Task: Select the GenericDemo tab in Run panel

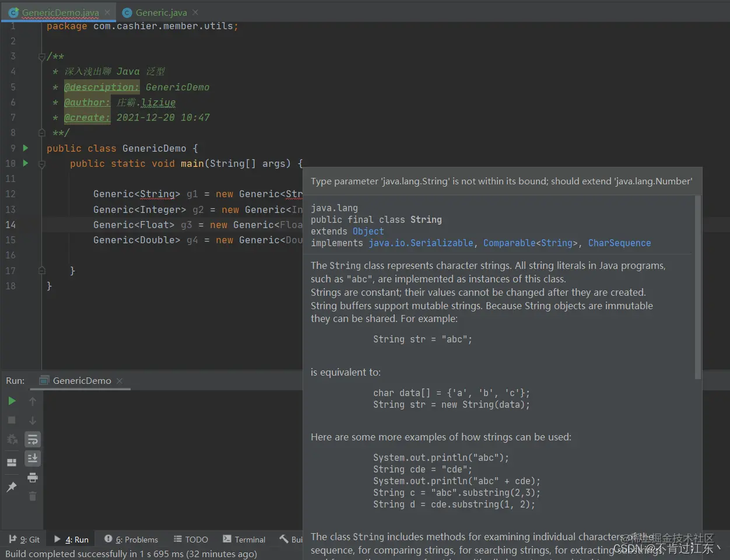Action: [82, 380]
